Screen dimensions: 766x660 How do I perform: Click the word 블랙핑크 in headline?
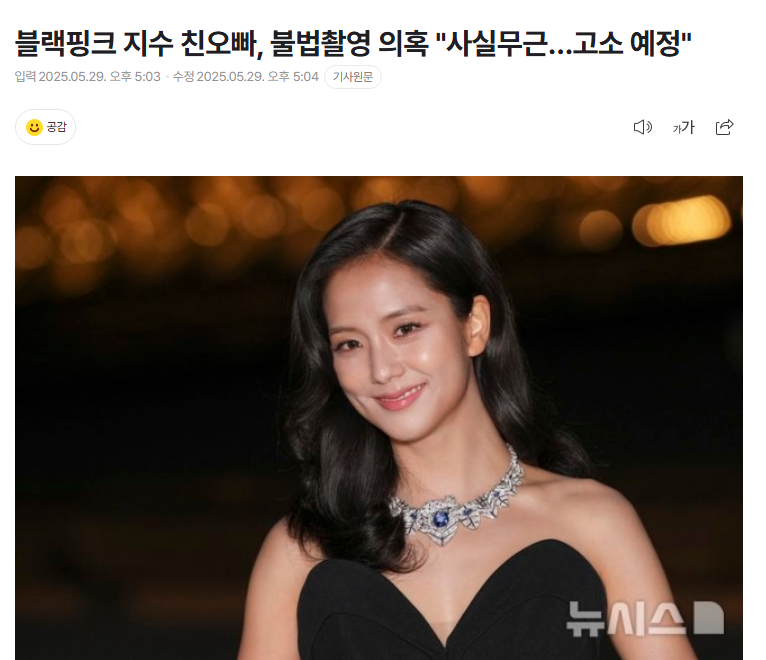point(65,43)
